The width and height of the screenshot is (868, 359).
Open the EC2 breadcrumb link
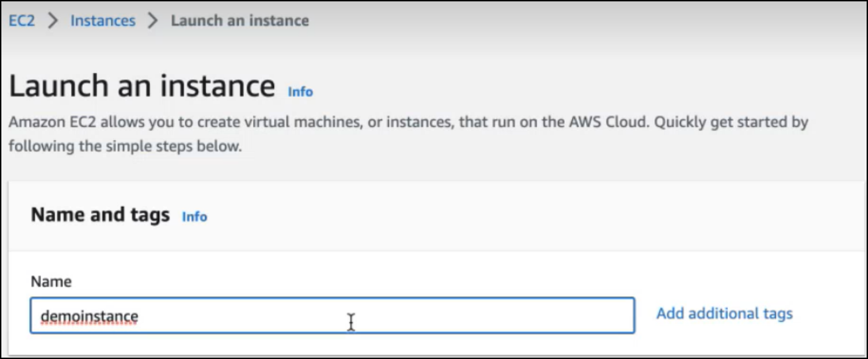point(22,21)
